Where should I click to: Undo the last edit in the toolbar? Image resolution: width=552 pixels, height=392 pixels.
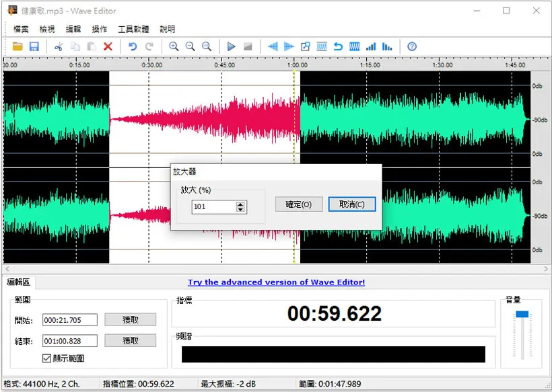click(x=133, y=46)
